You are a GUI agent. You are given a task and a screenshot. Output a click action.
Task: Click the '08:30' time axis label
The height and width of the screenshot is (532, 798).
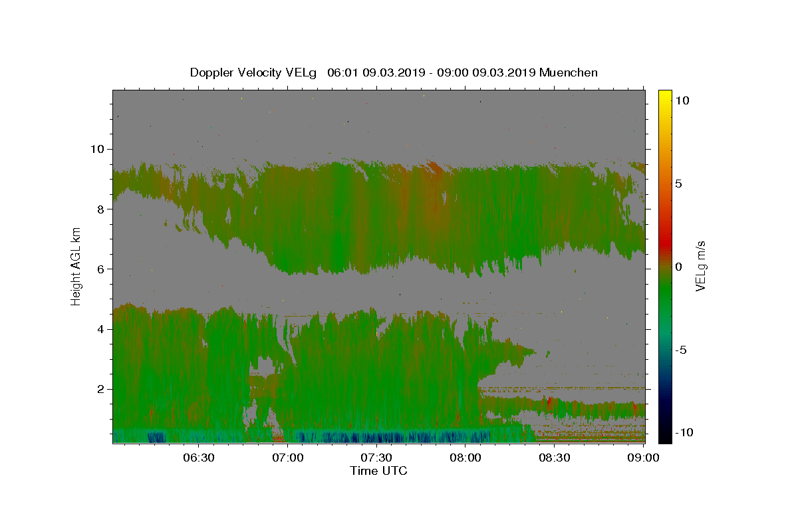(x=554, y=458)
